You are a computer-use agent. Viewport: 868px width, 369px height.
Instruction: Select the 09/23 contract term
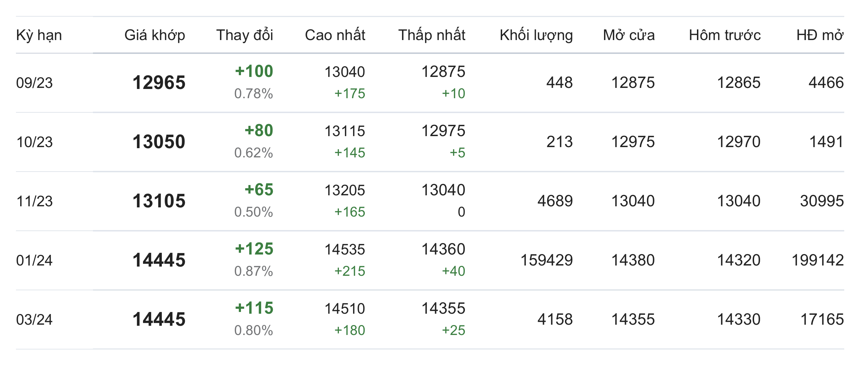(34, 83)
